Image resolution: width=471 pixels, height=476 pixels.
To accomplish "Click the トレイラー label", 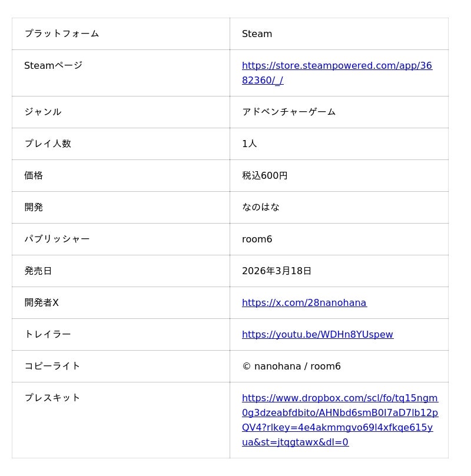I will click(x=47, y=334).
